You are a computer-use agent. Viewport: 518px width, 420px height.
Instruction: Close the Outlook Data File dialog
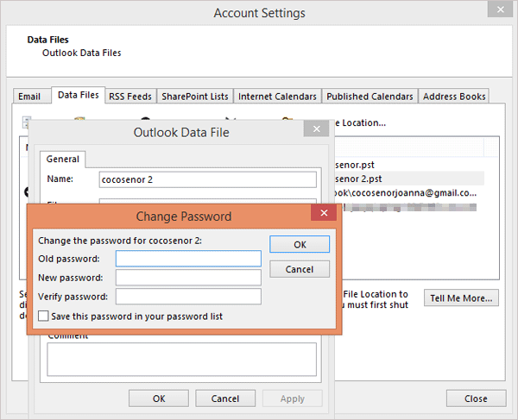(316, 129)
